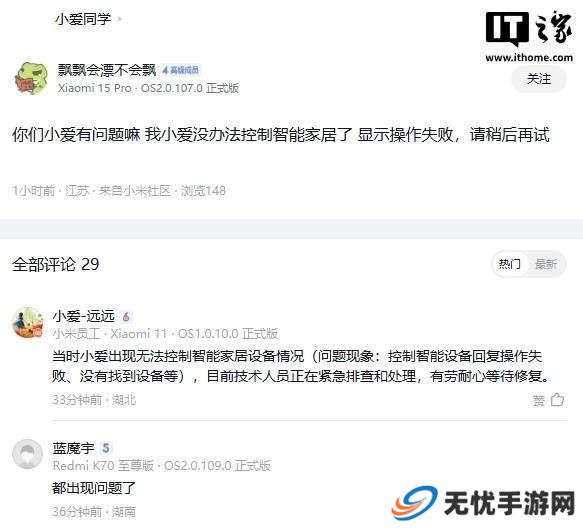Open the frog avatar of 飘飘会漂不会飘
583x529 pixels.
click(x=31, y=78)
